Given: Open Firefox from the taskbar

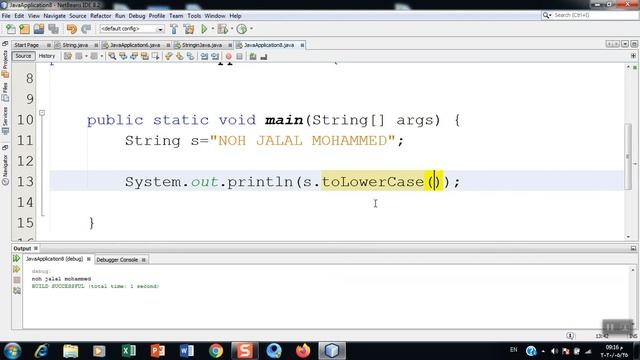Looking at the screenshot, I should click(303, 351).
